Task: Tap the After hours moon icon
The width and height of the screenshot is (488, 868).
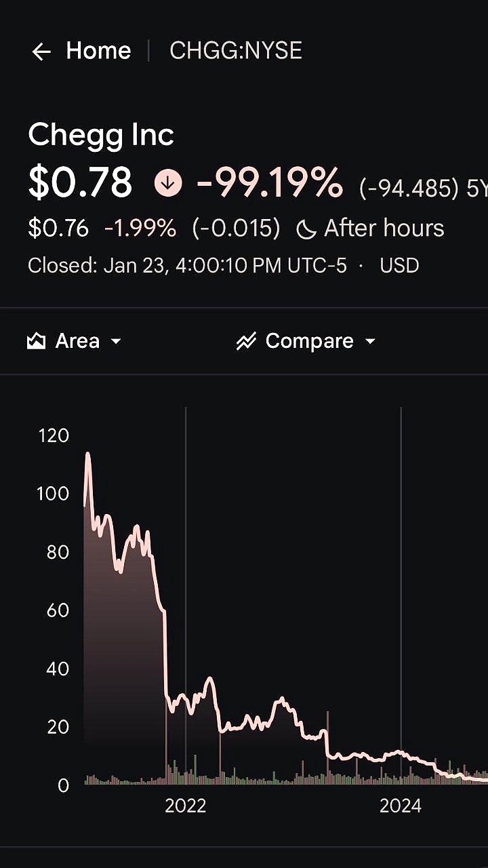Action: click(x=306, y=229)
